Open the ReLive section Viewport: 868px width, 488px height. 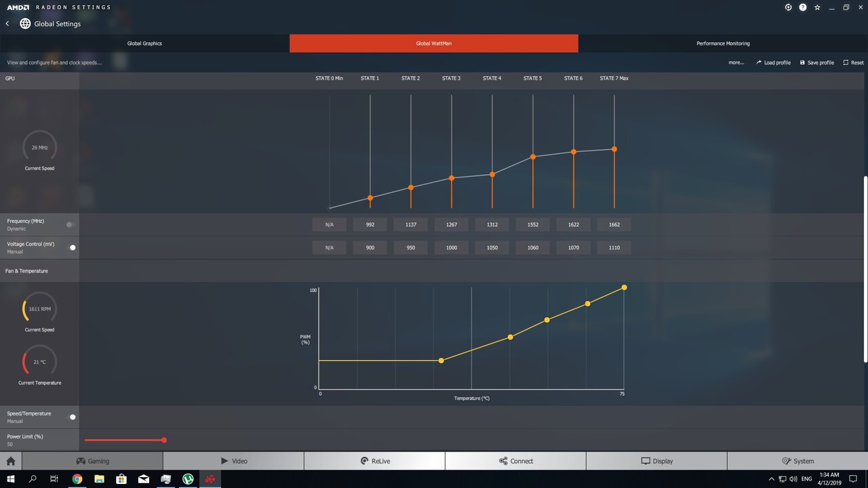374,461
